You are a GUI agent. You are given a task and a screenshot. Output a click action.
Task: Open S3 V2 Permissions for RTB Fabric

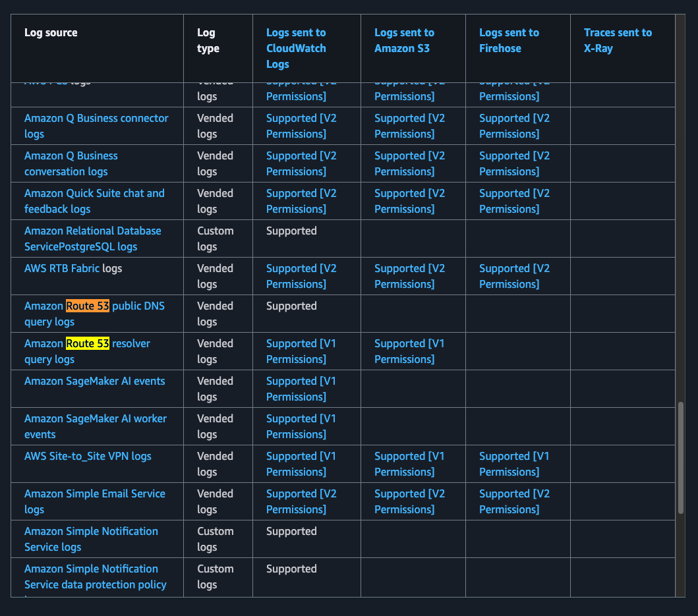pyautogui.click(x=409, y=276)
